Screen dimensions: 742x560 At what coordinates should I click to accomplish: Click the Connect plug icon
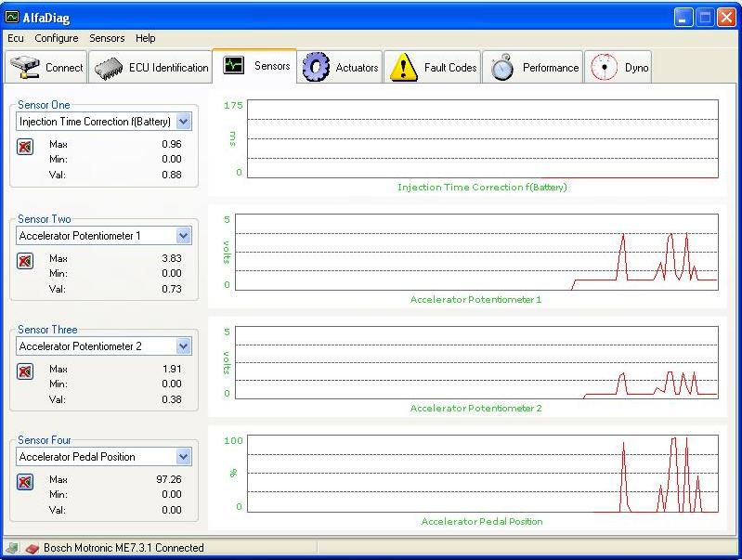point(25,68)
